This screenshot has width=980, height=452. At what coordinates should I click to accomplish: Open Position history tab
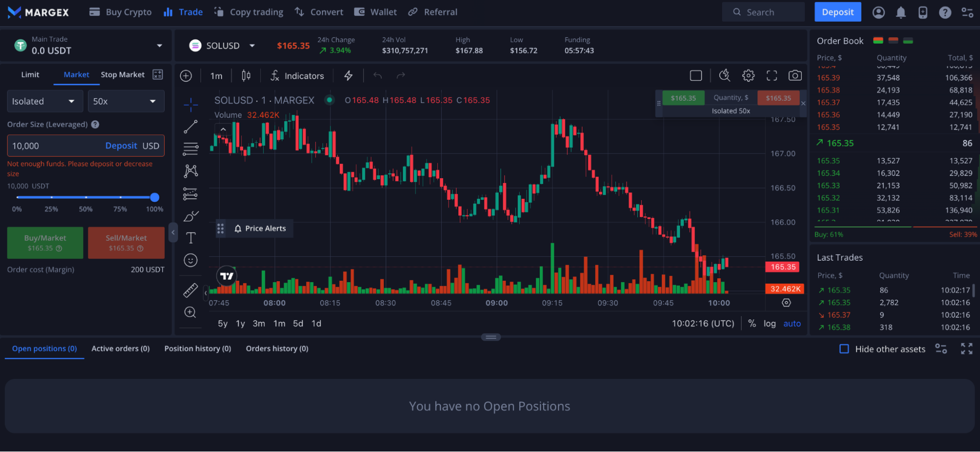(198, 348)
